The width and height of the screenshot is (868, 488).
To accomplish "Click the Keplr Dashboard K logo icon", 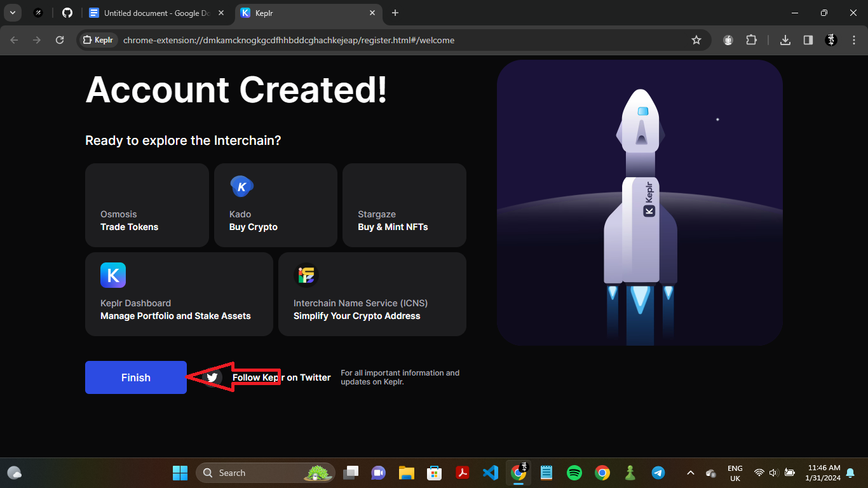I will click(113, 275).
